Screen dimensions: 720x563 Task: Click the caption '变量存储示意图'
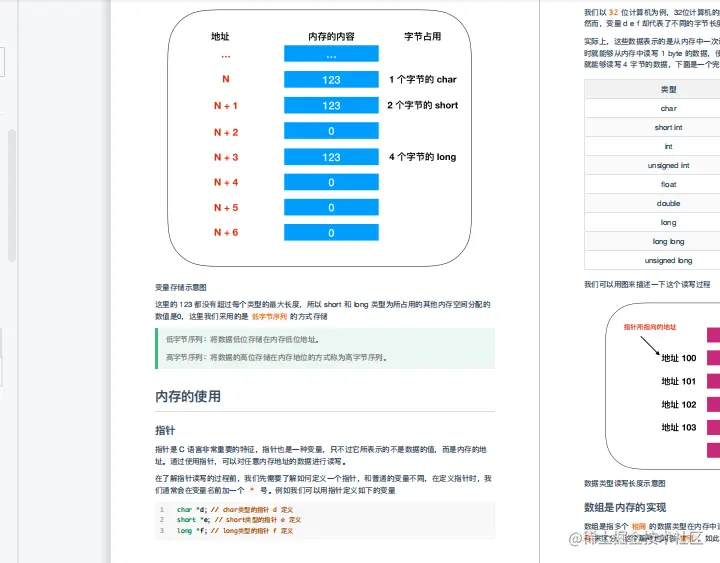coord(180,287)
